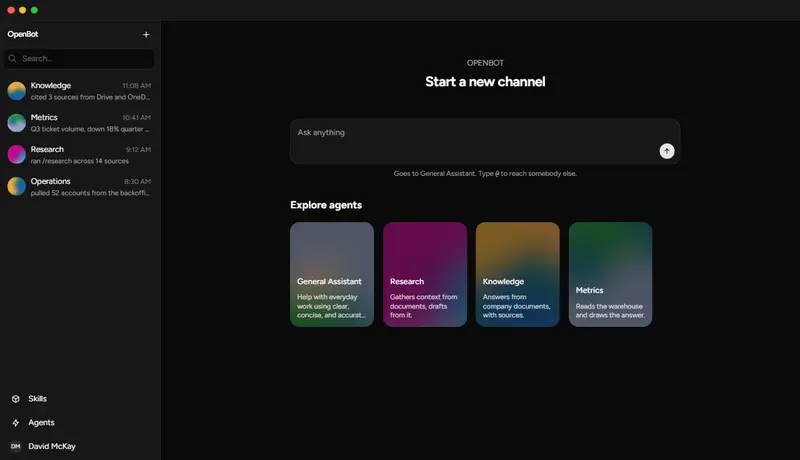
Task: Click the search magnifier icon in sidebar
Action: click(13, 59)
